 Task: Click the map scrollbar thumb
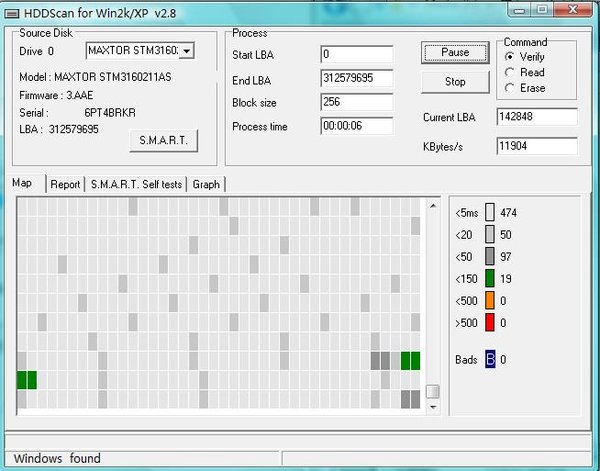pos(433,392)
